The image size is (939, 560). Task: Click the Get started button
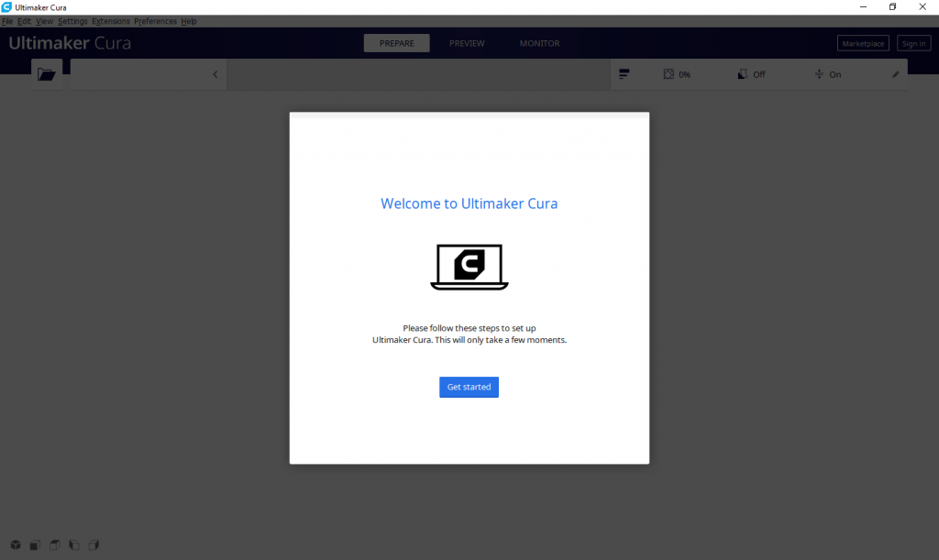pyautogui.click(x=469, y=387)
